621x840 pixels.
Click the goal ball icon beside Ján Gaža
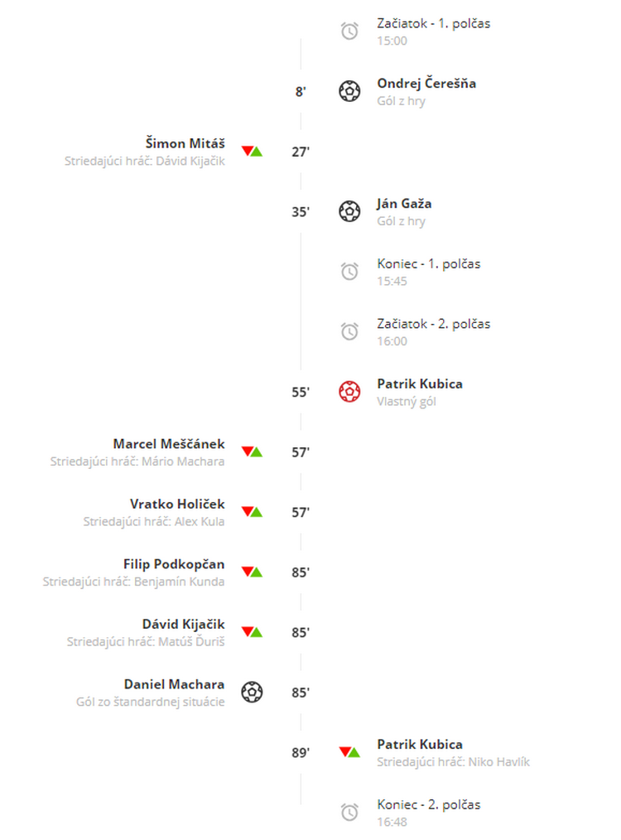(349, 211)
